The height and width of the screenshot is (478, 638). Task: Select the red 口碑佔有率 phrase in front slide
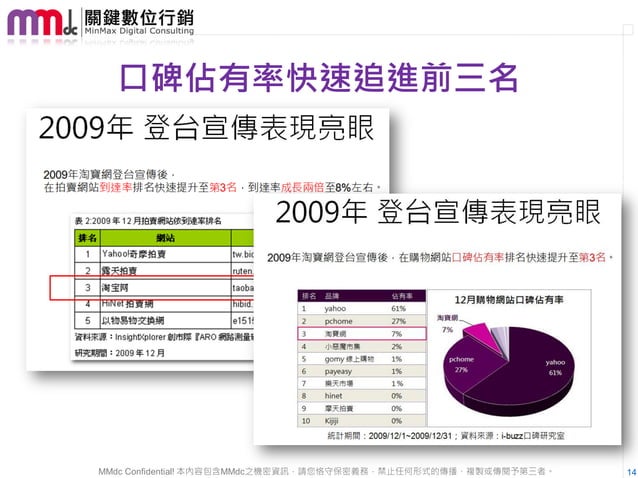(x=478, y=258)
